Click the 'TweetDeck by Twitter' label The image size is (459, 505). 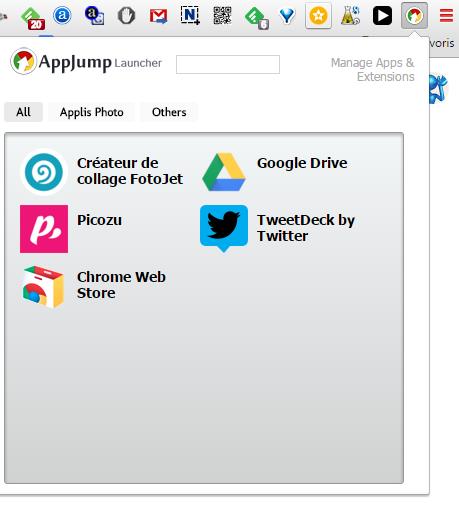306,228
